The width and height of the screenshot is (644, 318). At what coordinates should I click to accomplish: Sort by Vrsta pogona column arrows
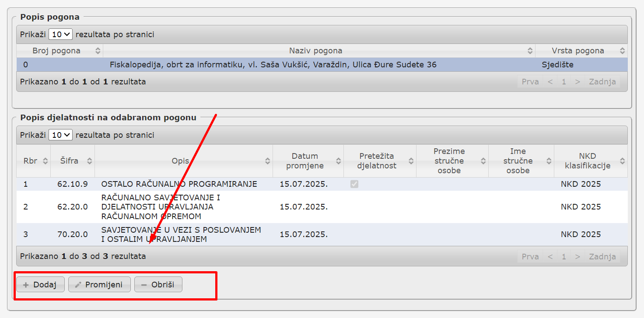pyautogui.click(x=622, y=51)
